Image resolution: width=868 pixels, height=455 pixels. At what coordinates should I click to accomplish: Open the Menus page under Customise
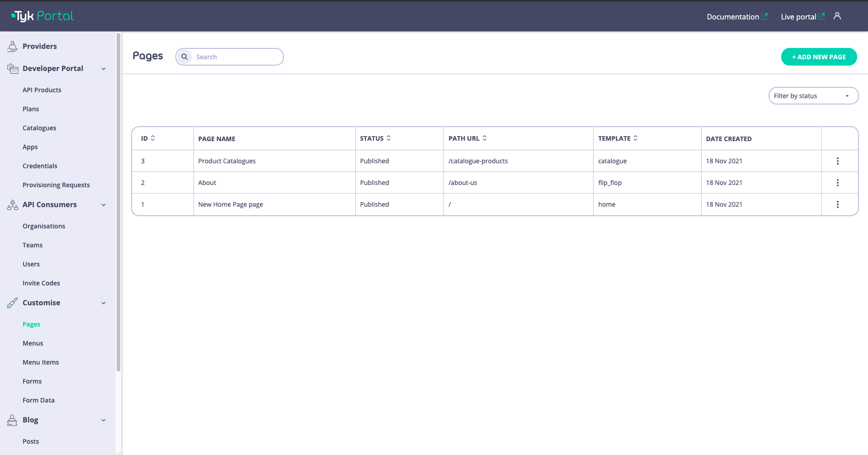[33, 343]
